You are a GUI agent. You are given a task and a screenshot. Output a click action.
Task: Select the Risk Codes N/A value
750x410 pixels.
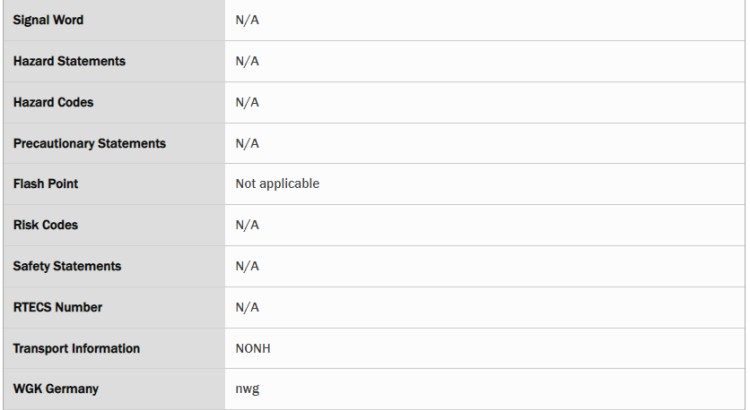click(247, 225)
